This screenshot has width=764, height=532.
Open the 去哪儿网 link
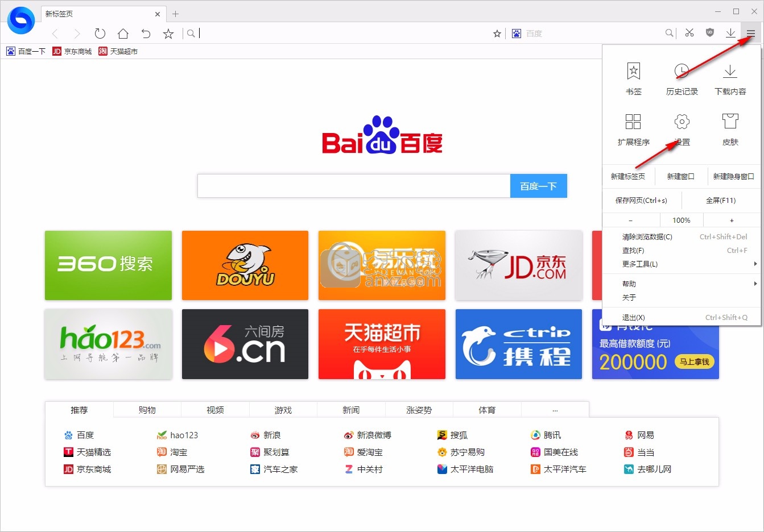coord(648,469)
